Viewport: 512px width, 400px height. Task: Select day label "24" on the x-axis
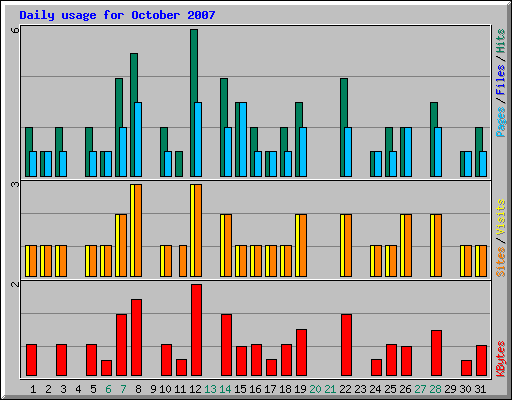[375, 389]
